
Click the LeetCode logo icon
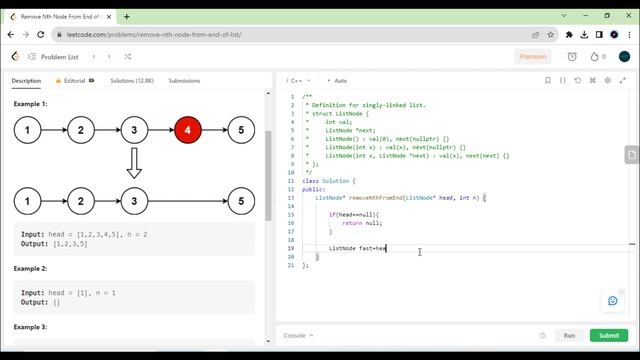tap(16, 56)
